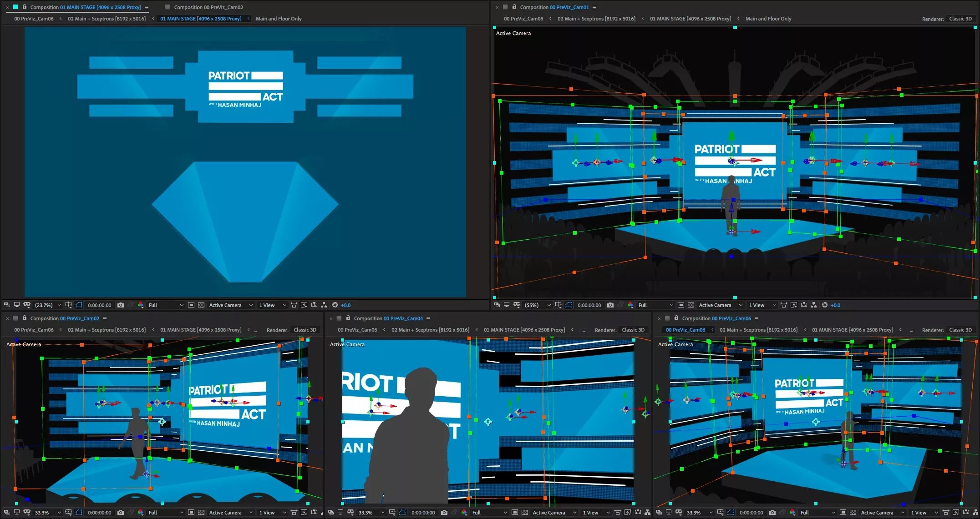
Task: Open the Composition Flowchart in MAIN STAGE viewer
Action: [x=324, y=305]
